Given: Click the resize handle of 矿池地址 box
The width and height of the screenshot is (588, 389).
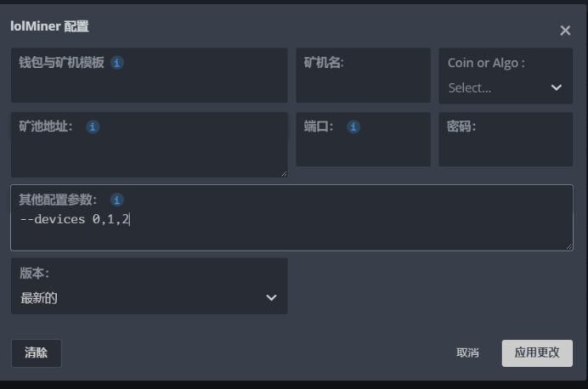Looking at the screenshot, I should tap(283, 173).
